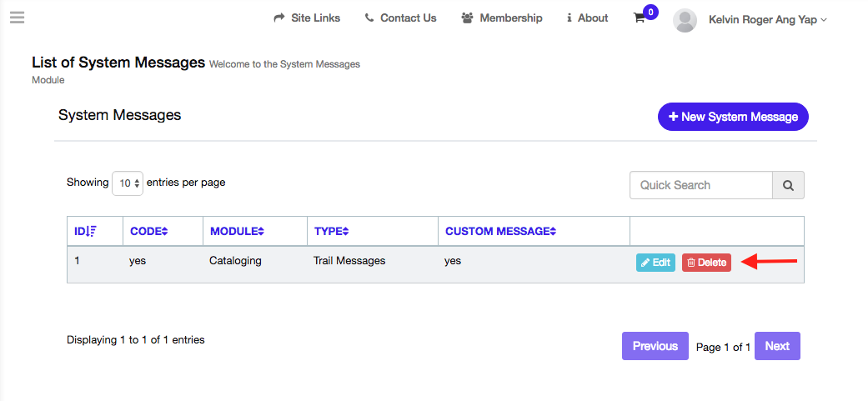This screenshot has height=401, width=868.
Task: Go to Membership menu item
Action: pyautogui.click(x=501, y=18)
